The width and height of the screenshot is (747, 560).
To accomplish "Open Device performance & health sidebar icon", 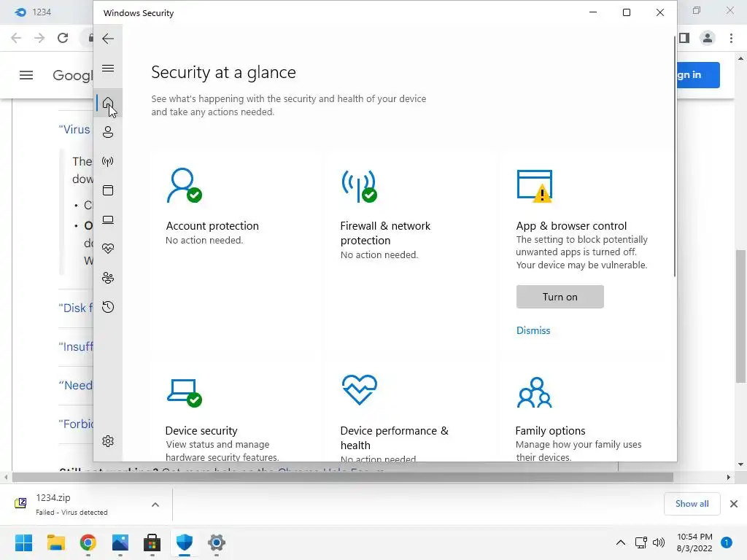I will 108,249.
